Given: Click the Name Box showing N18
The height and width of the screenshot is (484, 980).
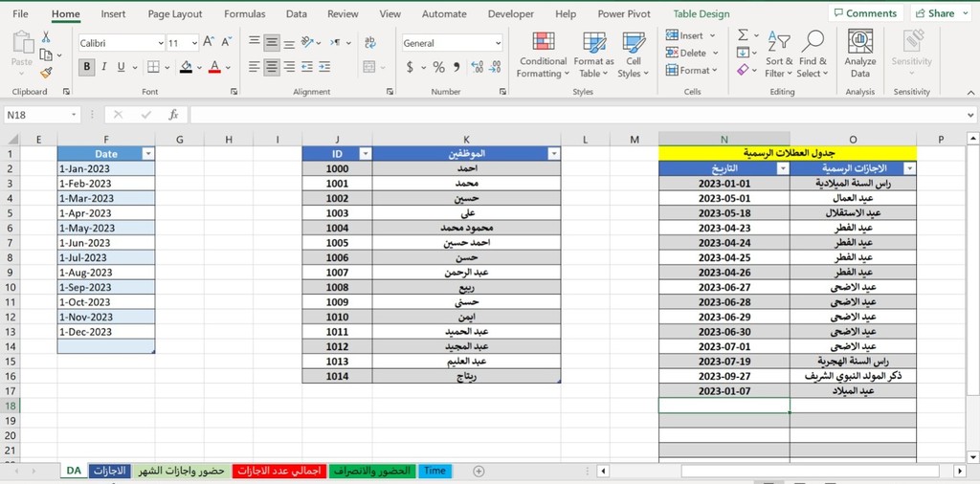Looking at the screenshot, I should click(x=36, y=115).
